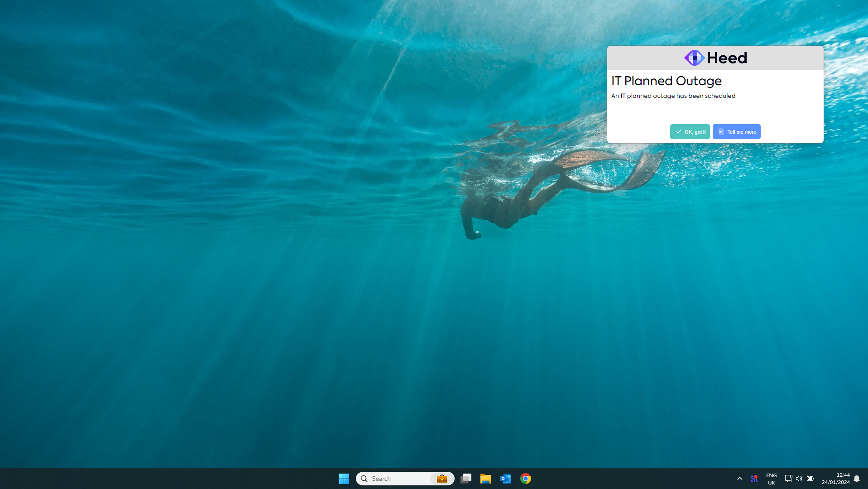
Task: Click the Heed tray icon
Action: tap(754, 479)
